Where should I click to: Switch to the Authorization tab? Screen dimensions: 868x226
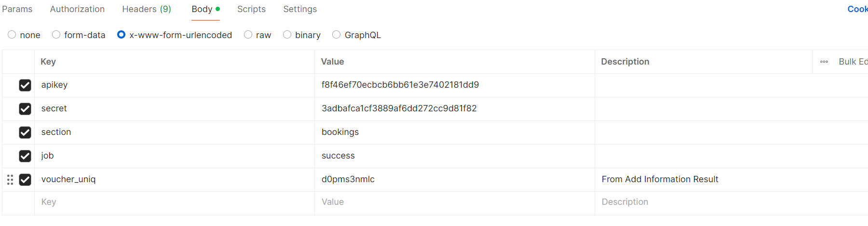coord(77,9)
